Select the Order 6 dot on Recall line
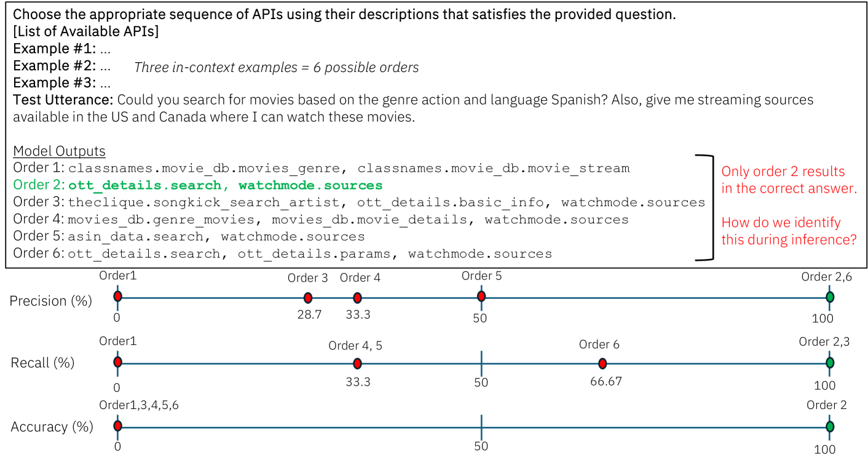Image resolution: width=868 pixels, height=465 pixels. 602,364
